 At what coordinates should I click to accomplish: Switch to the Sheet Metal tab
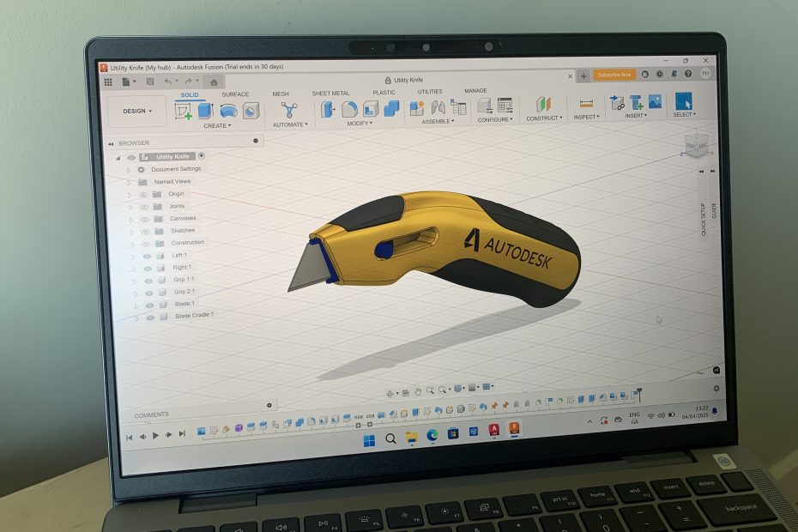(331, 94)
